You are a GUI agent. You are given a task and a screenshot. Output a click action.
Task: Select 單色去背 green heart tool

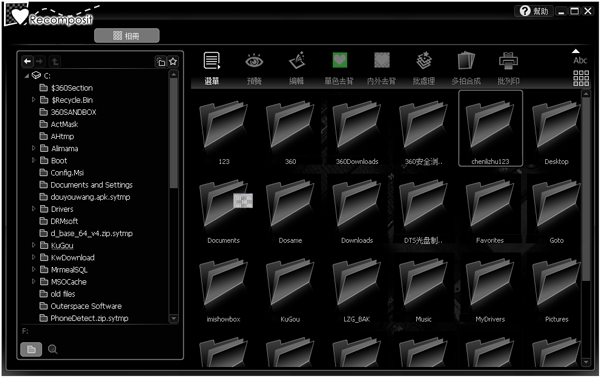tap(339, 60)
